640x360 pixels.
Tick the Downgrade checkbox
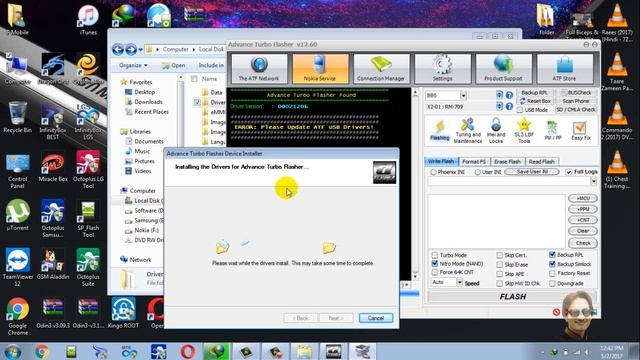(x=552, y=283)
